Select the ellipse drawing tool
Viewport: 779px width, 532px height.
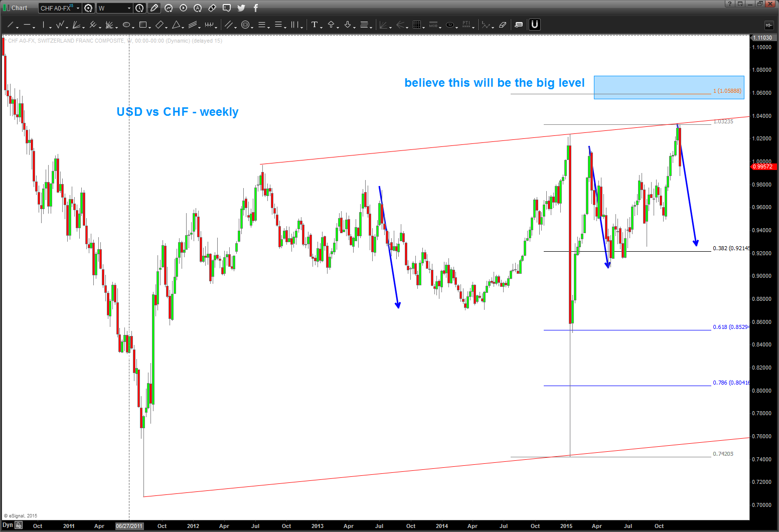126,25
